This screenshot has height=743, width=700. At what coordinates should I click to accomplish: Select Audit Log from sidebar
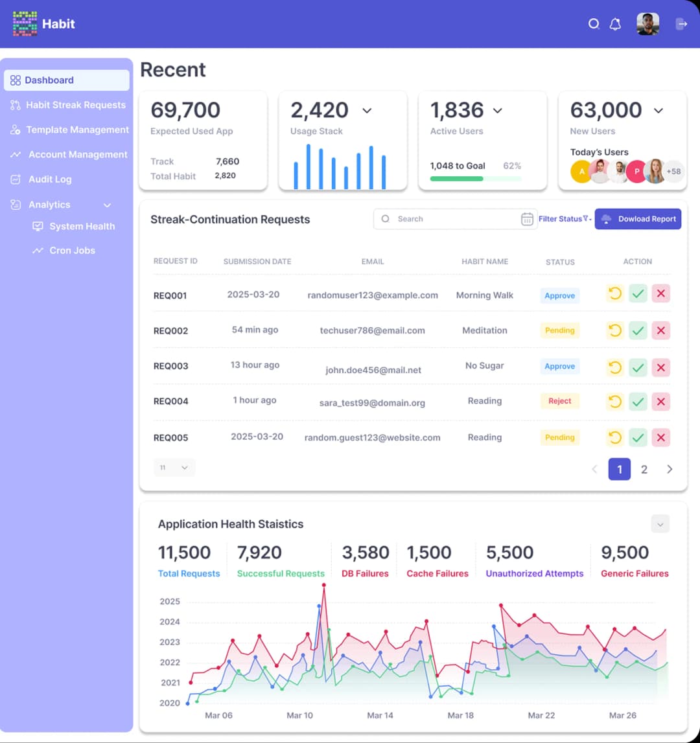[50, 179]
